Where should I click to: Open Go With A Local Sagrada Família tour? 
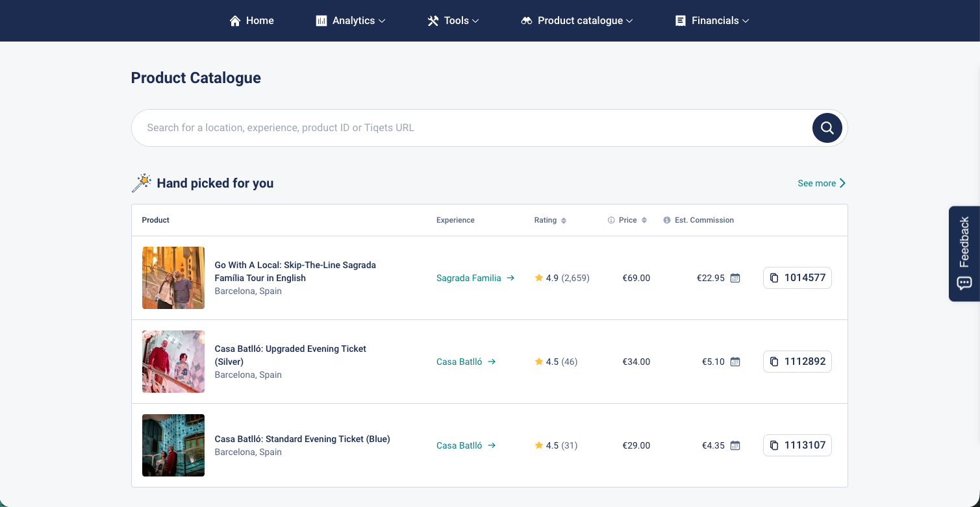[295, 271]
